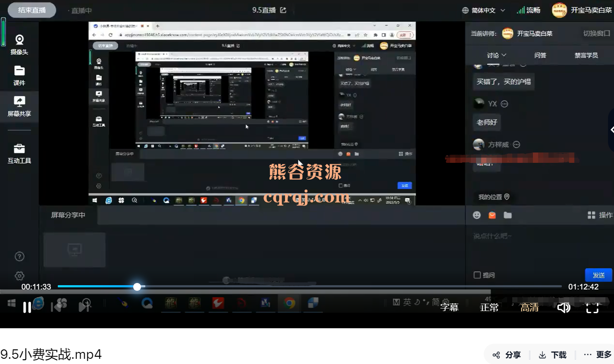
Task: Expand the 简体中文 language dropdown
Action: coord(483,10)
